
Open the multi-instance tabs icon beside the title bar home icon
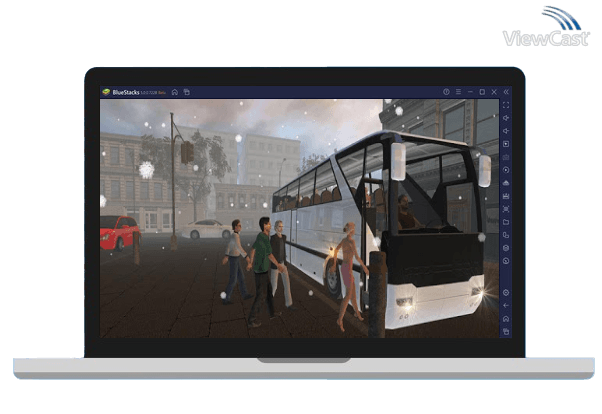coord(187,92)
